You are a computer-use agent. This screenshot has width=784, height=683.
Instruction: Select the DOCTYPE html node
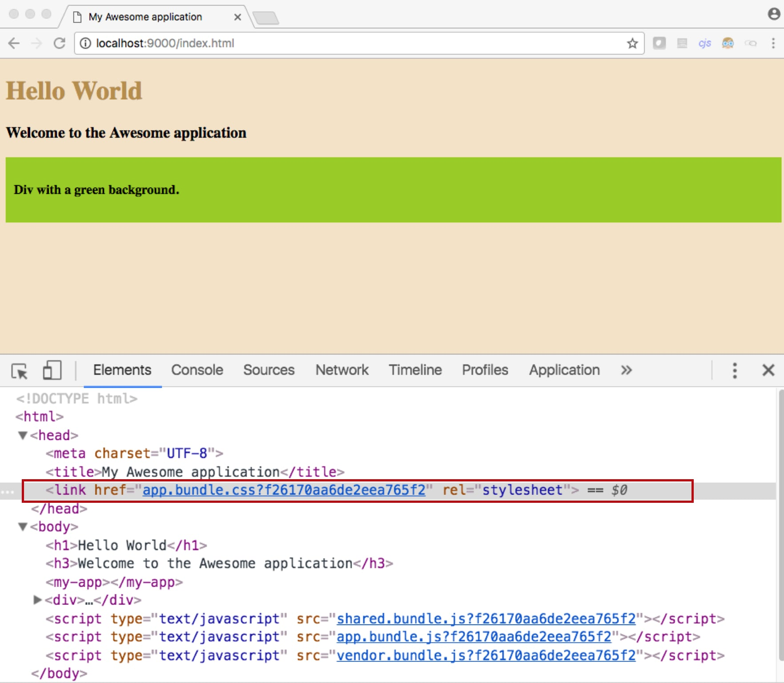76,399
